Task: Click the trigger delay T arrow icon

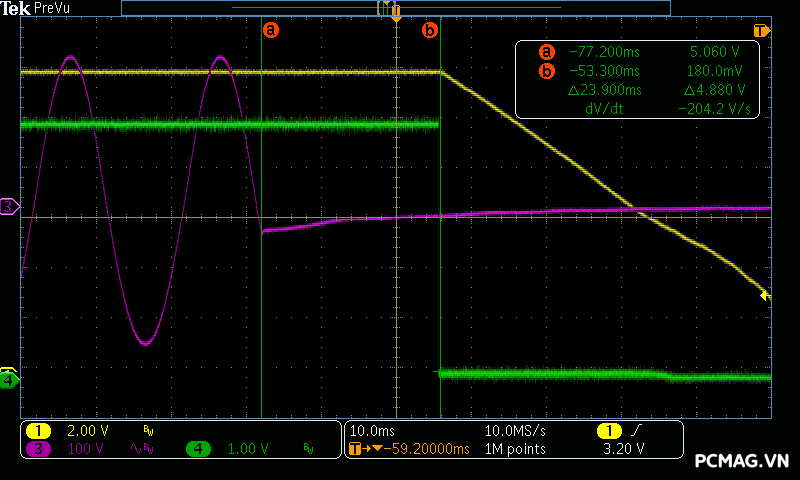Action: pyautogui.click(x=366, y=449)
